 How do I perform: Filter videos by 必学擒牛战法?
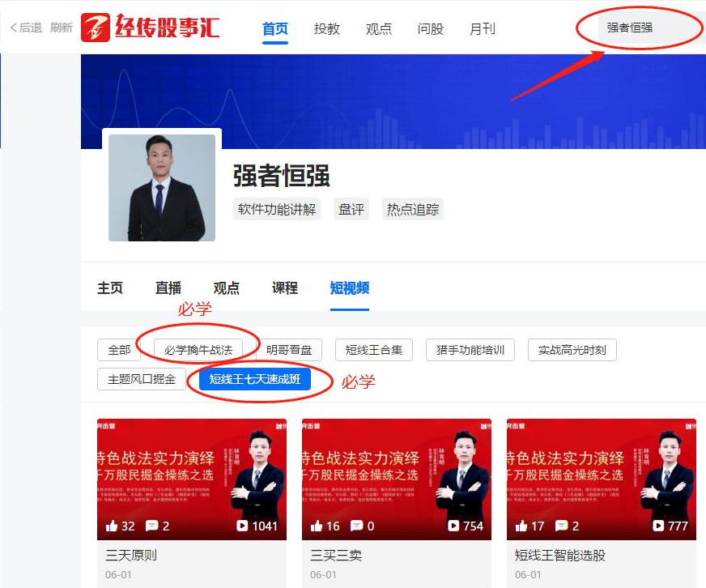(x=198, y=350)
